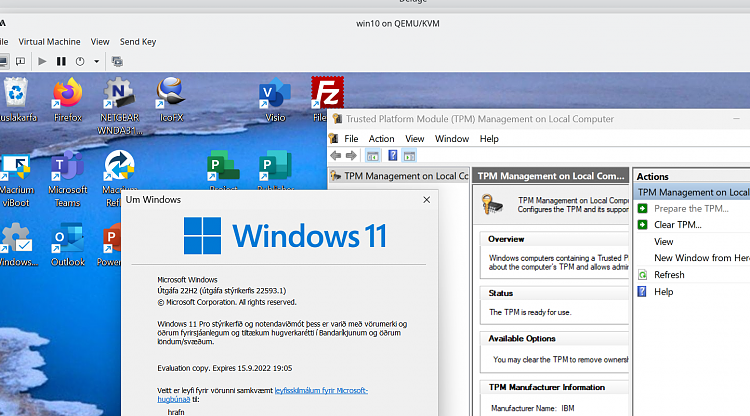Open the virt-manager View menu

tap(100, 42)
